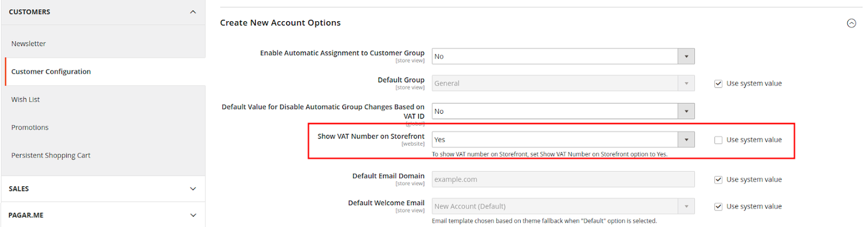Image resolution: width=868 pixels, height=227 pixels.
Task: Open Show VAT Number on Storefront select
Action: pos(563,140)
